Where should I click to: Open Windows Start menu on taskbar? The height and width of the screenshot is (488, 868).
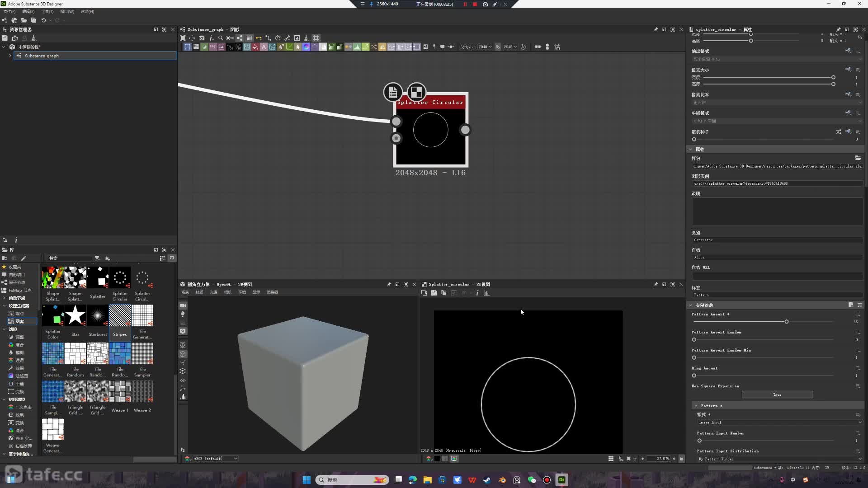307,480
